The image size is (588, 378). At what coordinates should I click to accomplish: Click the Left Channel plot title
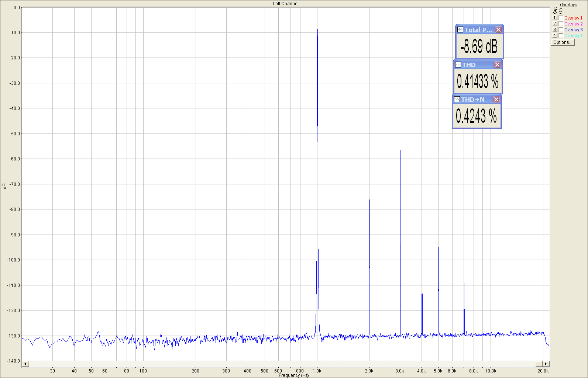pyautogui.click(x=286, y=4)
